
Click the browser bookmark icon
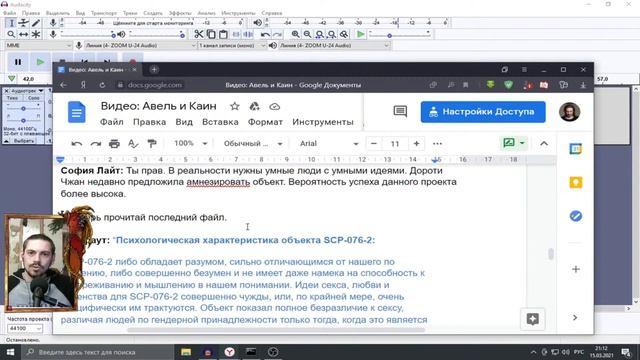click(465, 85)
